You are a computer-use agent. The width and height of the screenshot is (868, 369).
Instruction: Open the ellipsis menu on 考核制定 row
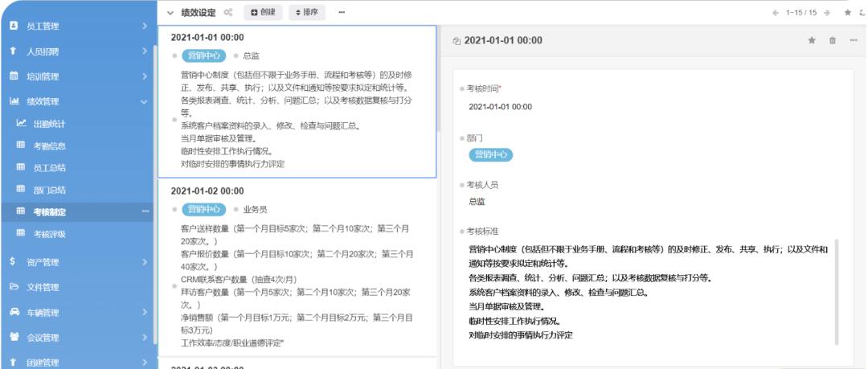[145, 211]
